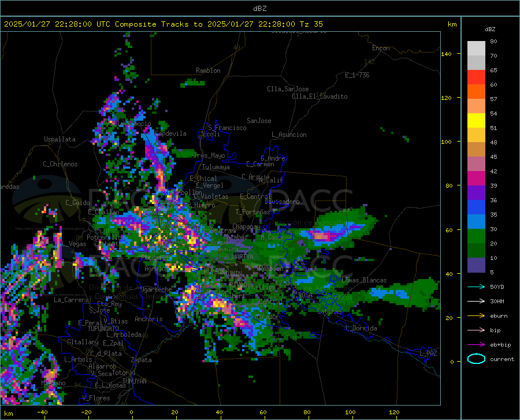Select the white 80 dBZ color swatch

[x=476, y=49]
